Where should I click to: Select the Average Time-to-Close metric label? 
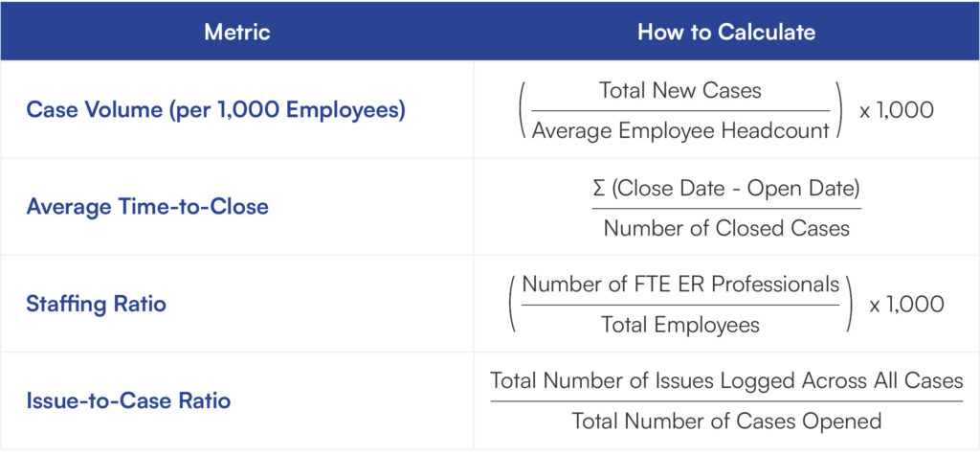147,206
